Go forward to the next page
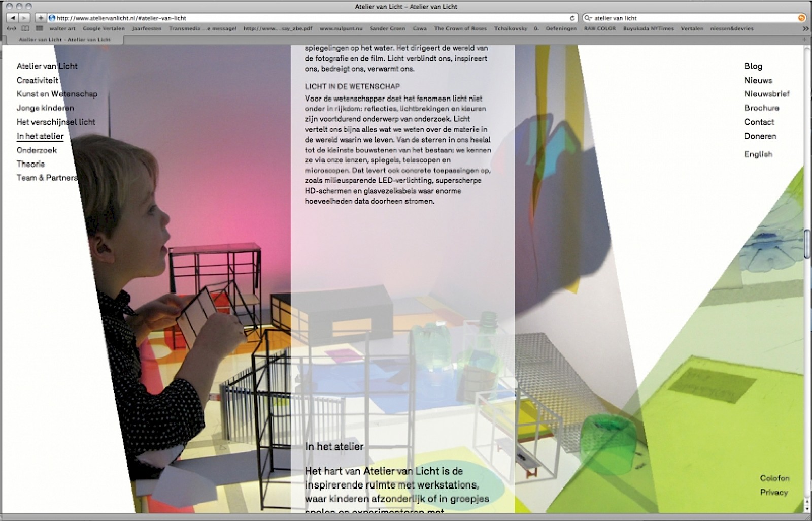The width and height of the screenshot is (812, 521). (x=24, y=18)
